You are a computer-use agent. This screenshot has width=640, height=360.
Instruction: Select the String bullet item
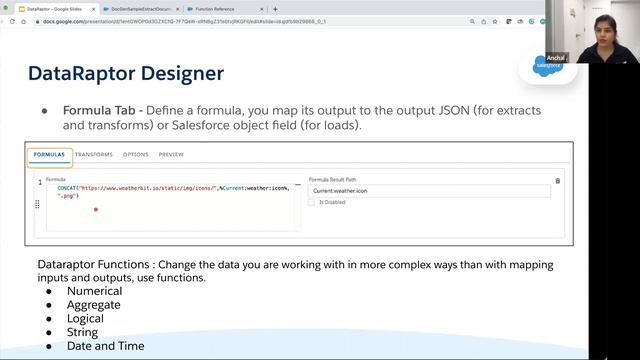tap(82, 333)
